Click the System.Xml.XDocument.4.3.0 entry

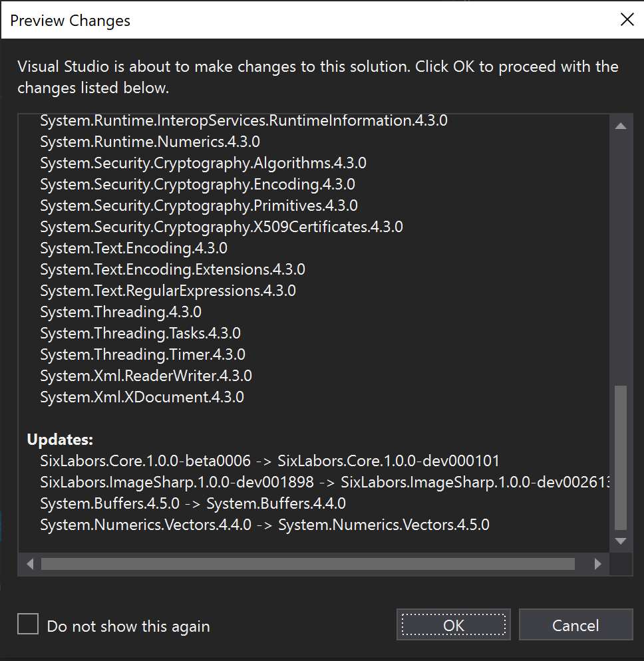tap(143, 396)
